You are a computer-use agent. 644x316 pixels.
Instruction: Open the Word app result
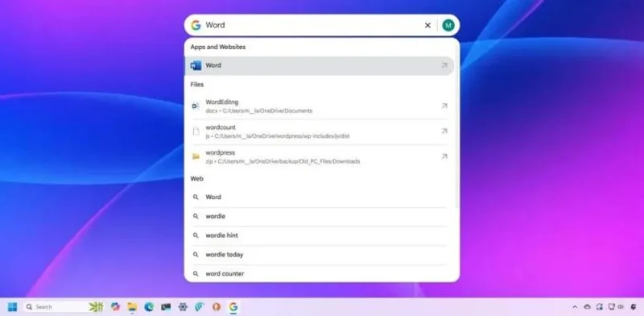click(319, 65)
